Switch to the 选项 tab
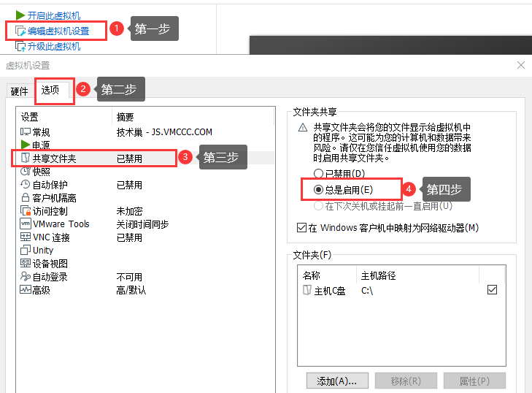The width and height of the screenshot is (532, 393). point(52,90)
